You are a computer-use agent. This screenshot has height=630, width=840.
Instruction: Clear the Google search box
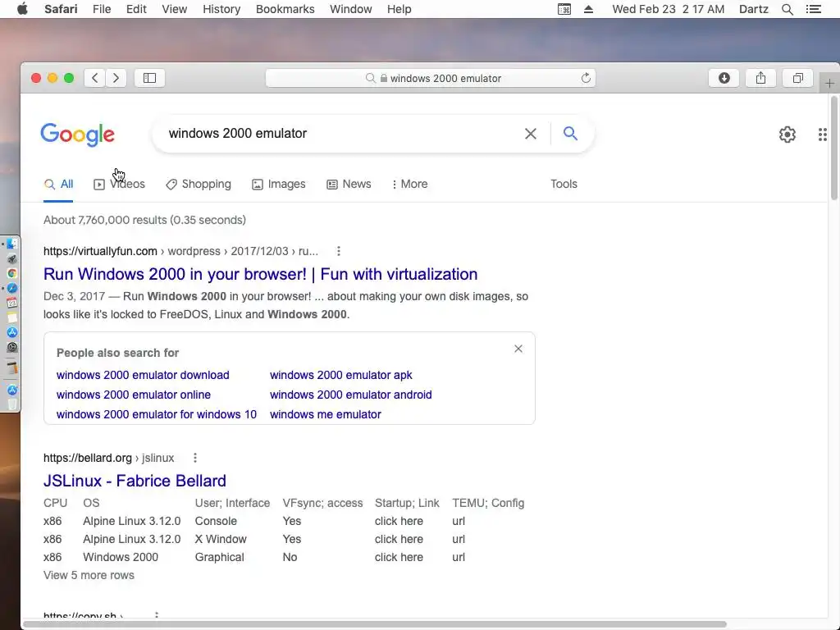coord(531,134)
